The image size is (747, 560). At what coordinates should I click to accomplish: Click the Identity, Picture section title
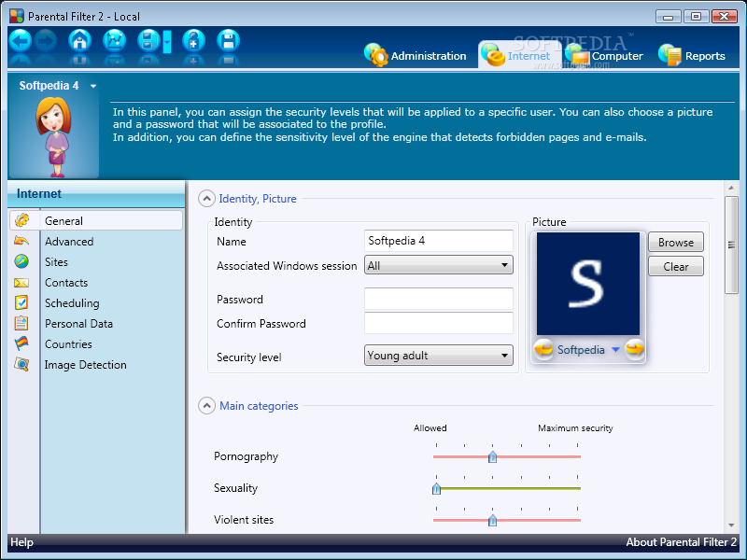click(258, 199)
